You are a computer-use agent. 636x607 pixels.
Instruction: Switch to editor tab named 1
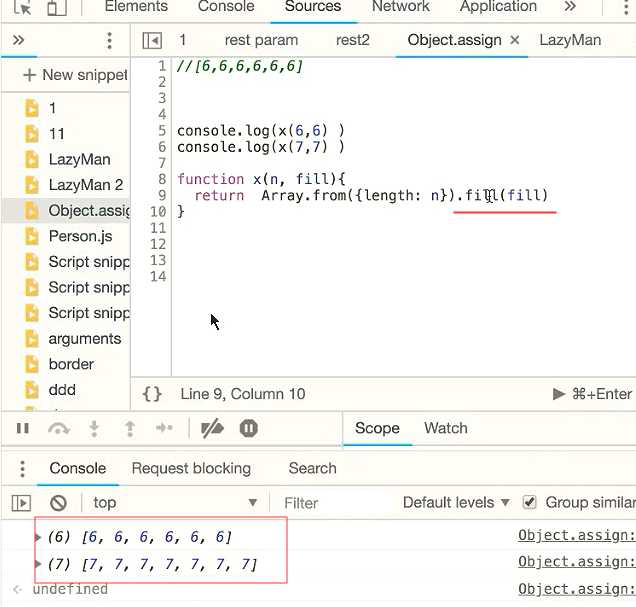click(x=183, y=40)
